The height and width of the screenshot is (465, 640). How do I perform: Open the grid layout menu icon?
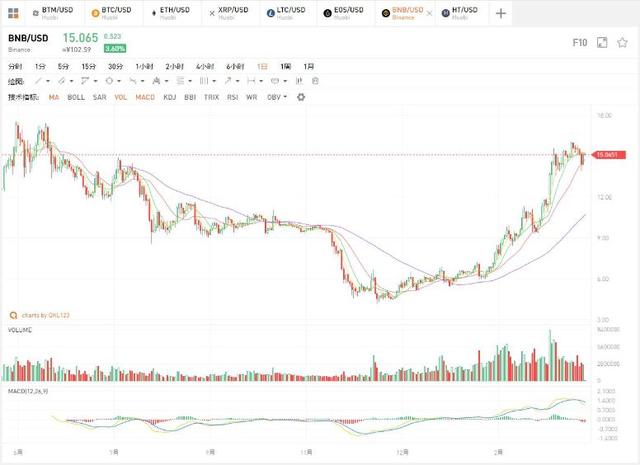(13, 13)
